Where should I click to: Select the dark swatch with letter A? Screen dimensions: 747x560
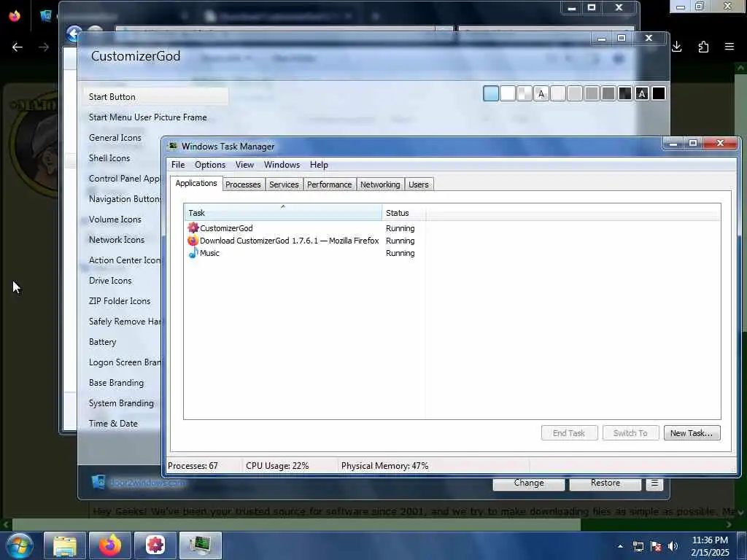(642, 94)
